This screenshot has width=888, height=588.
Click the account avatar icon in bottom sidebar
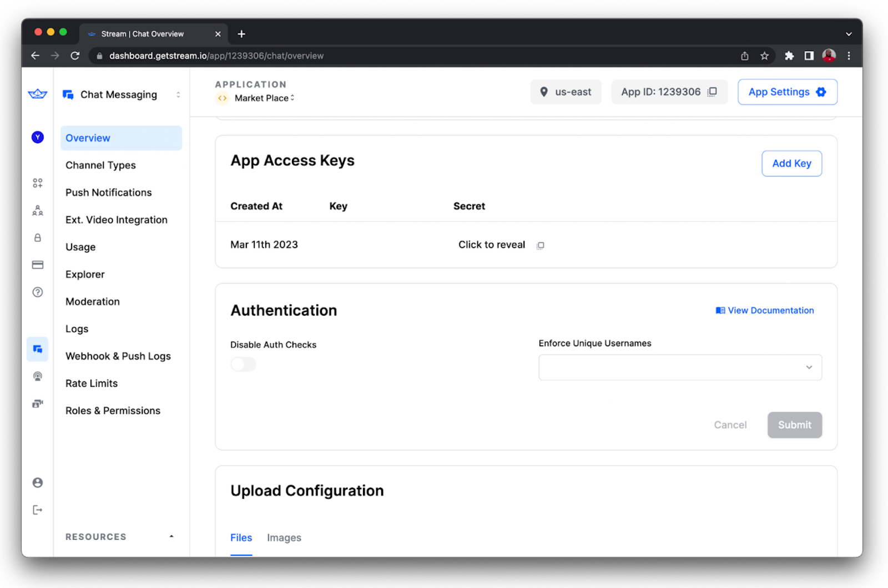click(x=37, y=483)
